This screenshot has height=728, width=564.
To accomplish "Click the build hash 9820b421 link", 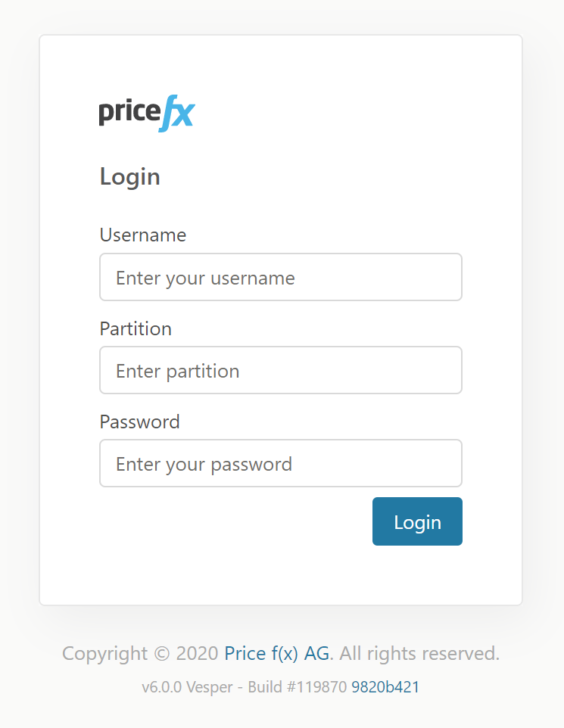I will [385, 687].
